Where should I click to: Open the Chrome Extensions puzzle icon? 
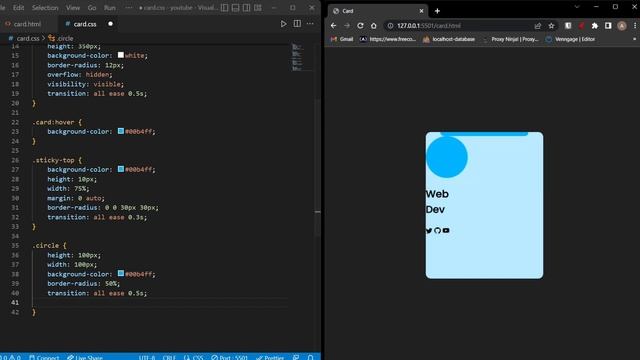coord(595,25)
